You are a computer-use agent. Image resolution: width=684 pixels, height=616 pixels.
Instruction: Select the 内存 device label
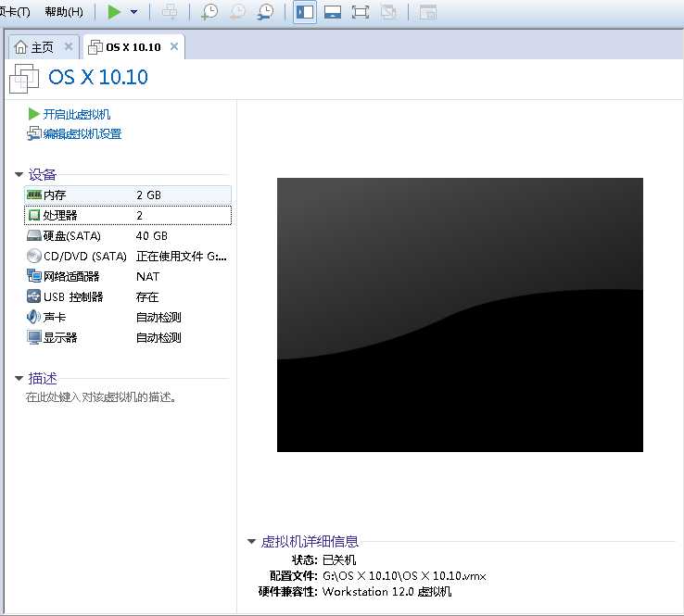coord(55,195)
